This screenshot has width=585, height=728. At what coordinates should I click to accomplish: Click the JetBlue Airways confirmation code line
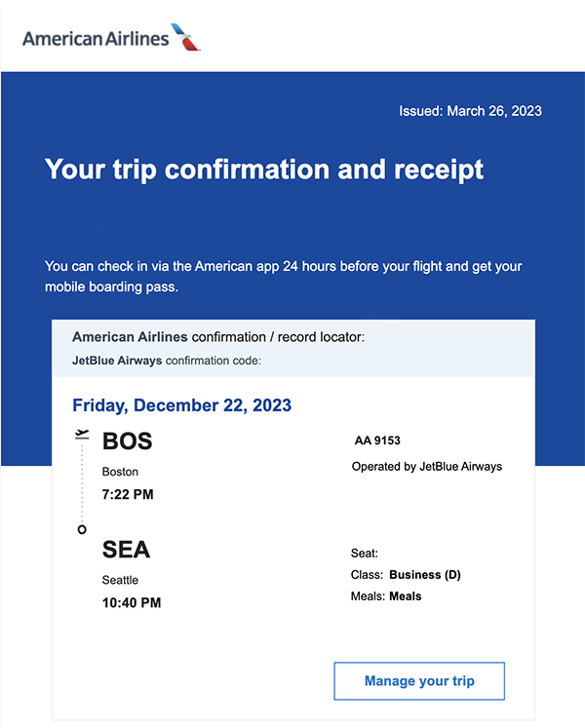point(167,361)
